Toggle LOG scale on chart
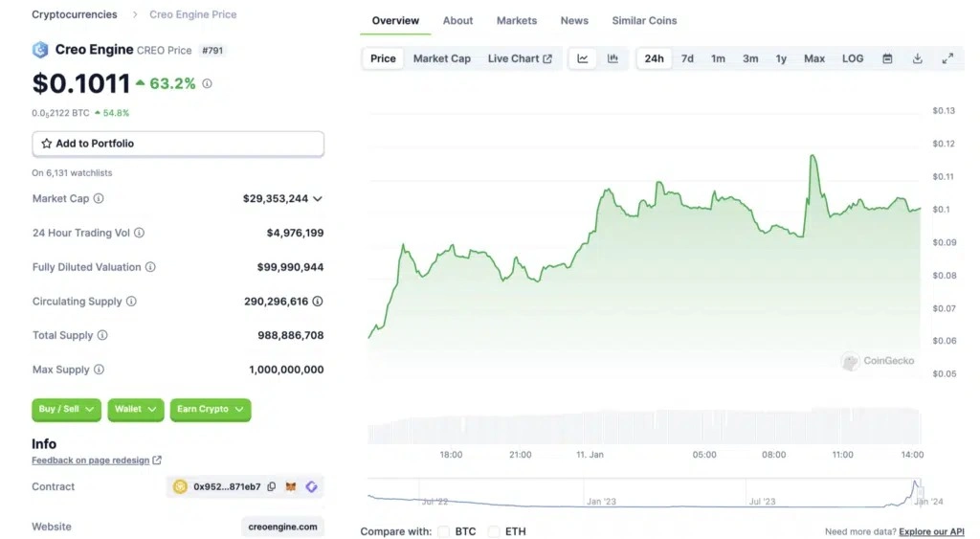Screen dimensions: 980x539 [853, 58]
